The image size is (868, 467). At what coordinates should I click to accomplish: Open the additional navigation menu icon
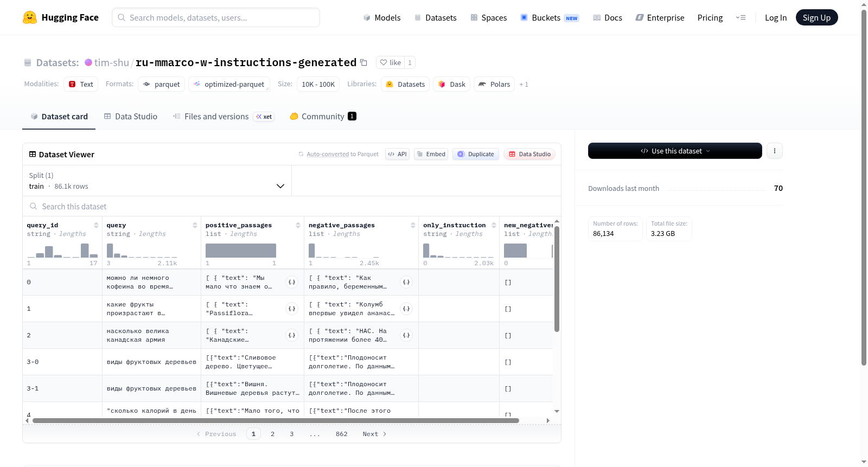(x=741, y=17)
